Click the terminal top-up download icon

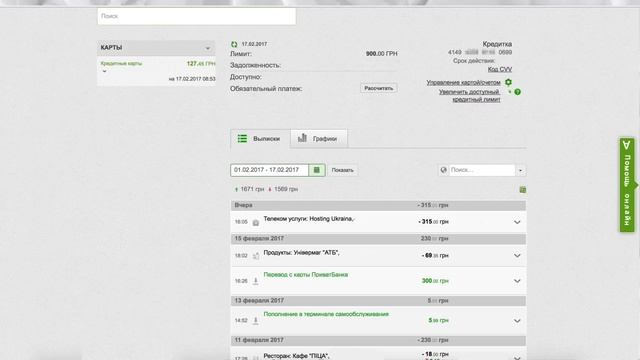click(x=256, y=320)
